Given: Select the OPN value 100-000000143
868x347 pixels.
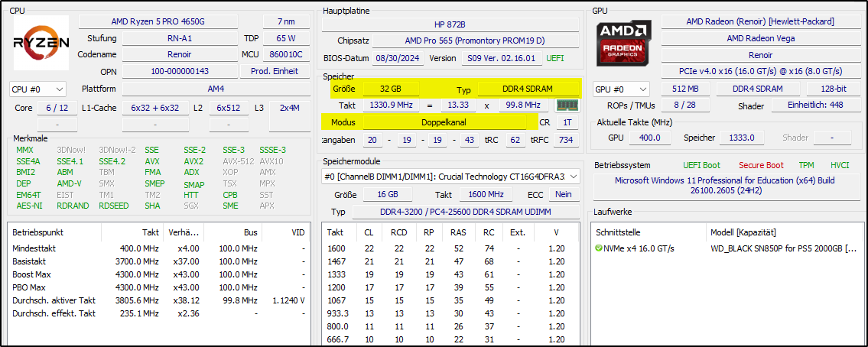Looking at the screenshot, I should tap(180, 71).
